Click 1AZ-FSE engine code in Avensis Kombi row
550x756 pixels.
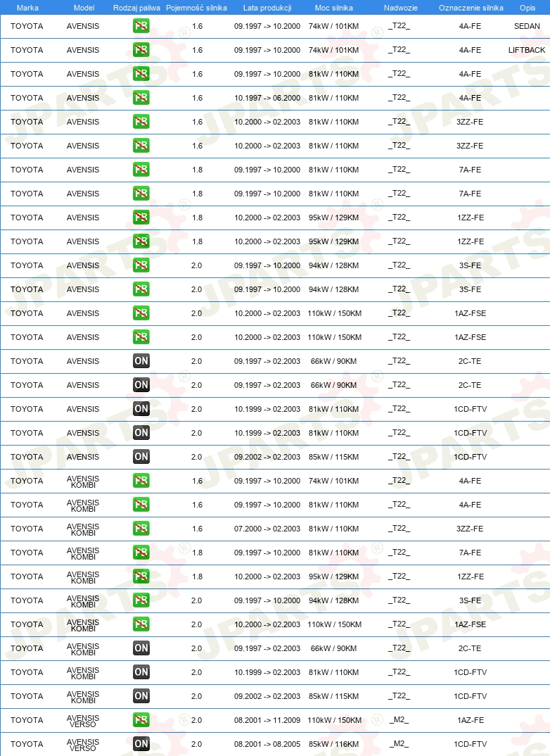click(470, 624)
